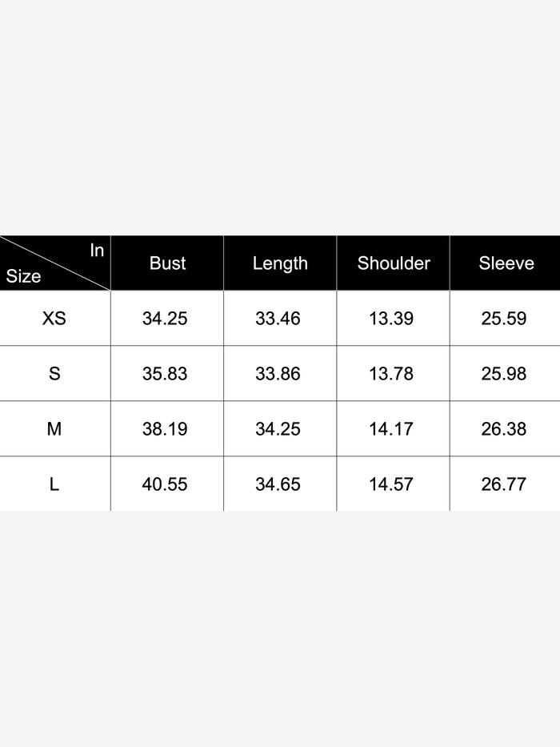This screenshot has height=747, width=560.
Task: Click the Length column header
Action: 280,263
